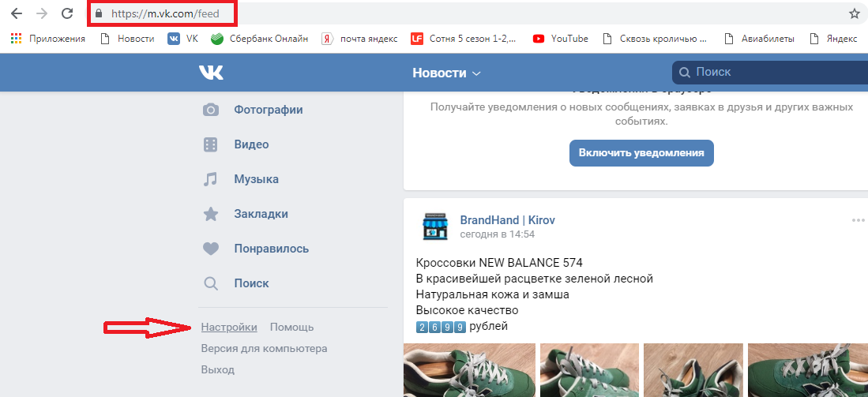
Task: Open Фотографии in the sidebar
Action: [x=269, y=110]
